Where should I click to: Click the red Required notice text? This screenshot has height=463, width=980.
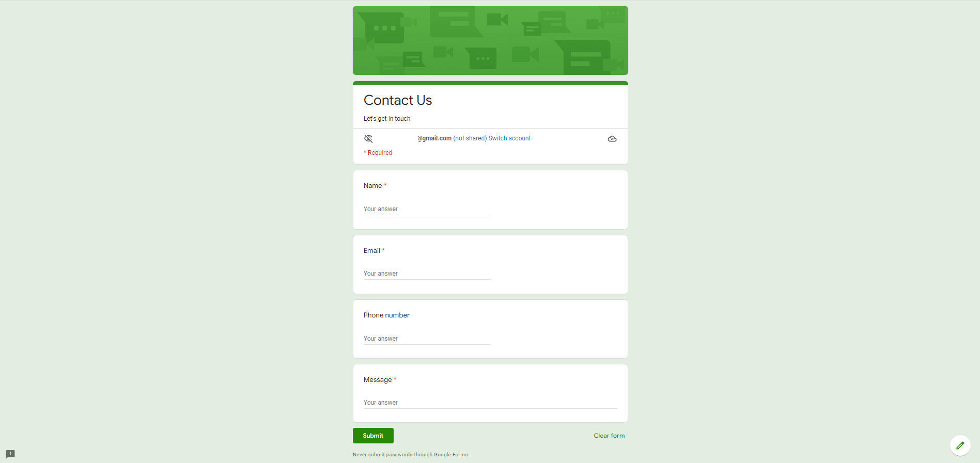click(378, 153)
